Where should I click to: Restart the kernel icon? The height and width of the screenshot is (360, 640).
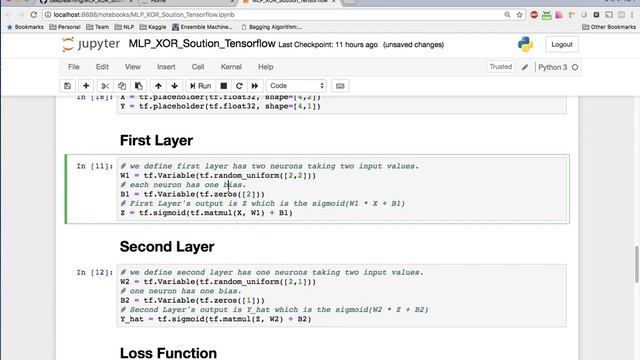[x=239, y=86]
